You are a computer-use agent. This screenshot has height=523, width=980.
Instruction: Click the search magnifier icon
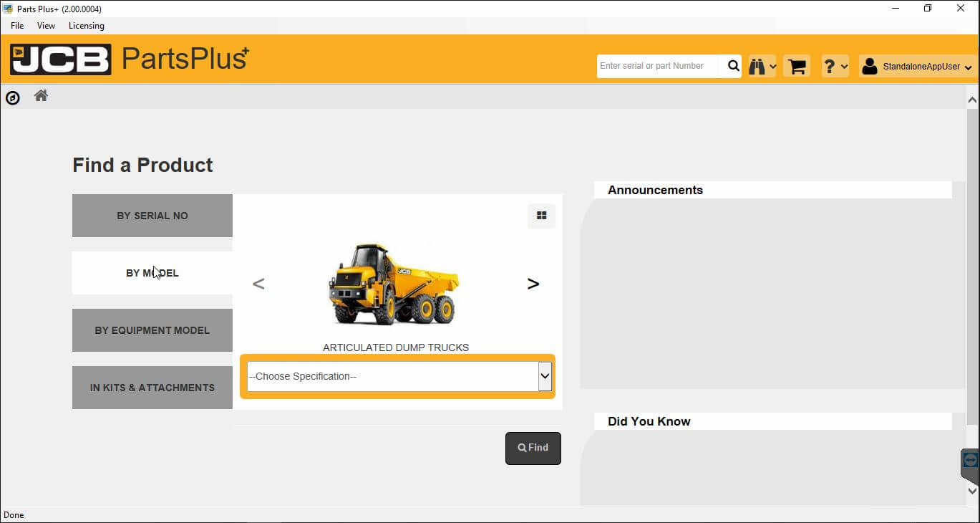733,66
